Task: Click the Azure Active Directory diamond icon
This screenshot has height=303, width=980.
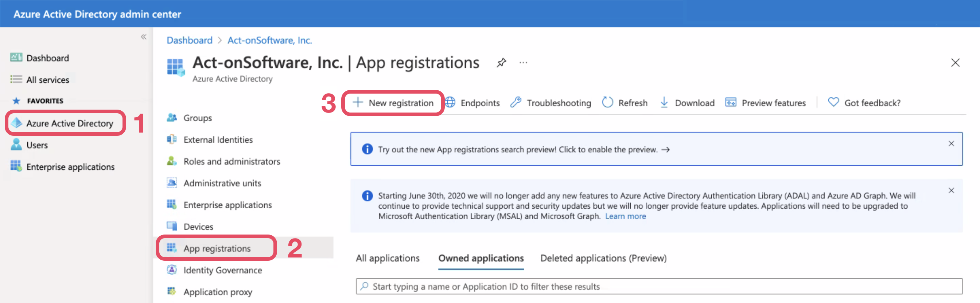Action: [16, 123]
